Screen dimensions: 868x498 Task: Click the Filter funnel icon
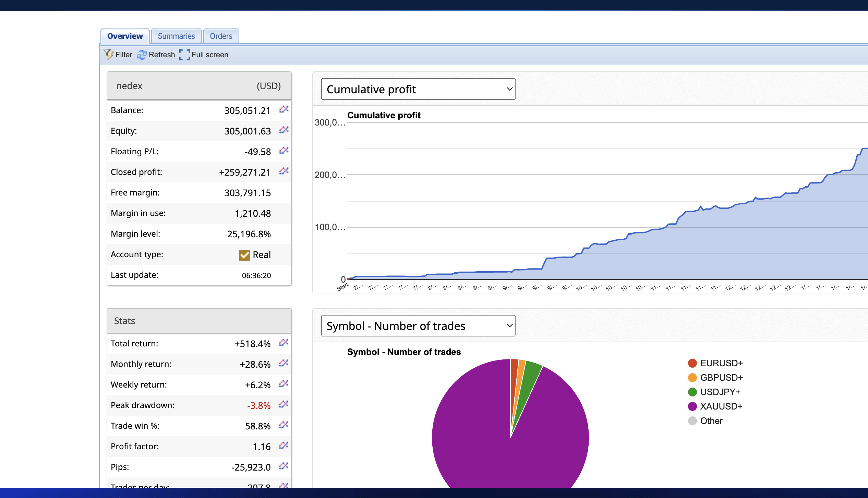pos(109,55)
